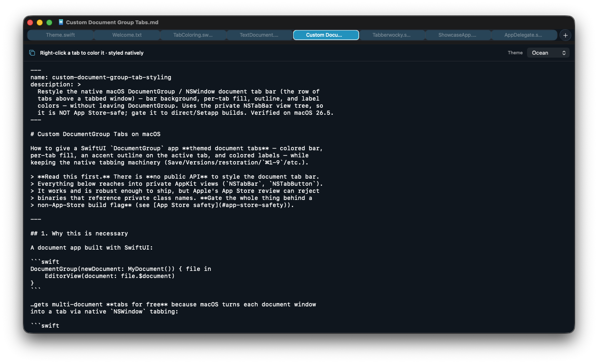Click the line 'into a tab via native `NSWindow` tabbing:'
Screen dimensions: 598x364
[104, 311]
